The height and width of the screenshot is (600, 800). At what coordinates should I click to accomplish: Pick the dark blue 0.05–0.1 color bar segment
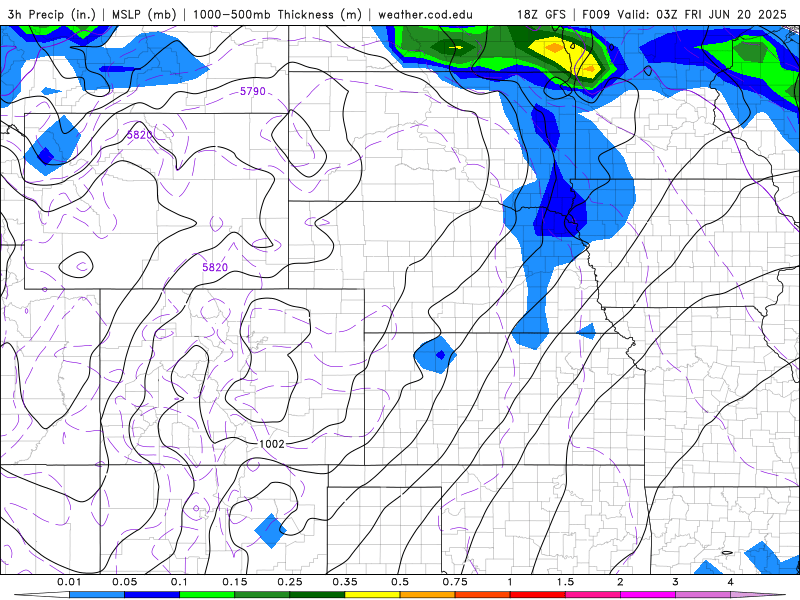(152, 595)
